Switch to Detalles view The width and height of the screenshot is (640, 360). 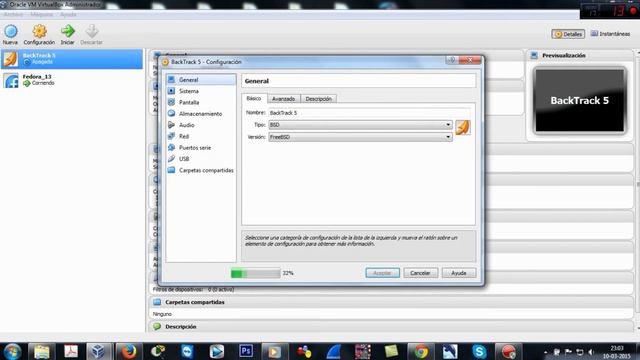pyautogui.click(x=568, y=34)
